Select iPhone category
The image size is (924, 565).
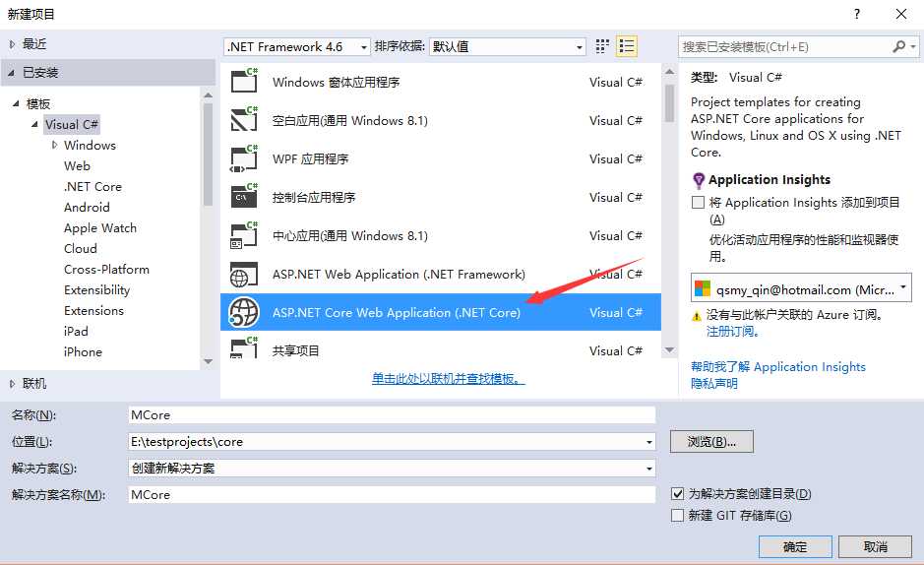point(83,351)
